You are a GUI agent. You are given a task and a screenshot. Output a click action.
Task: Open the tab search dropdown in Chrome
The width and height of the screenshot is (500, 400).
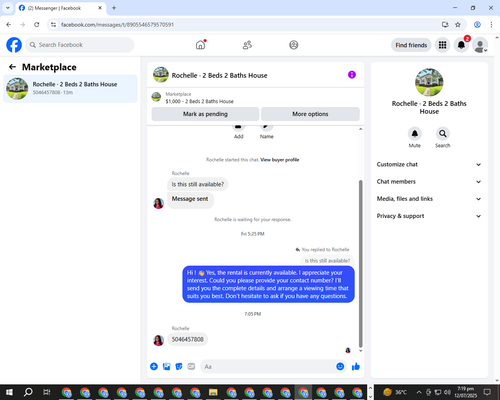point(8,8)
